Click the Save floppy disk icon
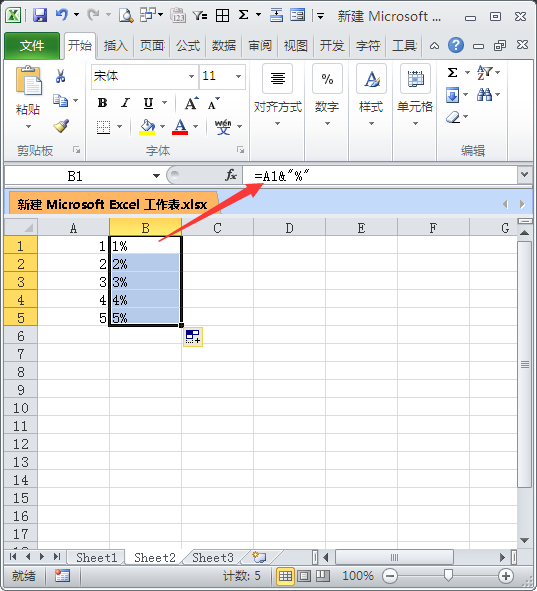Viewport: 537px width, 591px height. point(40,15)
